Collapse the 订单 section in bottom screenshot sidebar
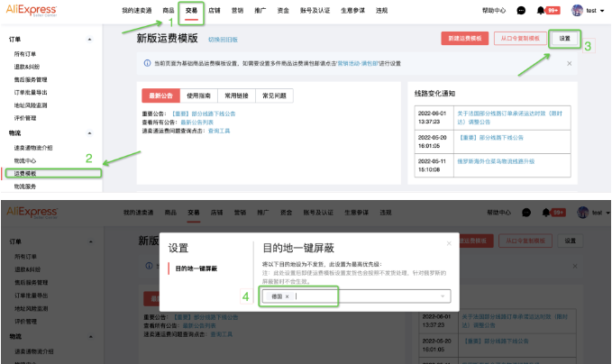 [x=90, y=241]
